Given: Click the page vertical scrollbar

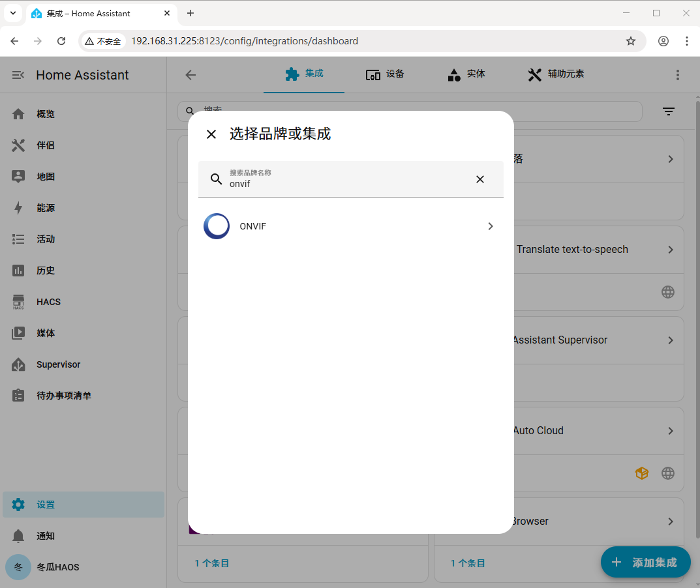Looking at the screenshot, I should point(697,319).
